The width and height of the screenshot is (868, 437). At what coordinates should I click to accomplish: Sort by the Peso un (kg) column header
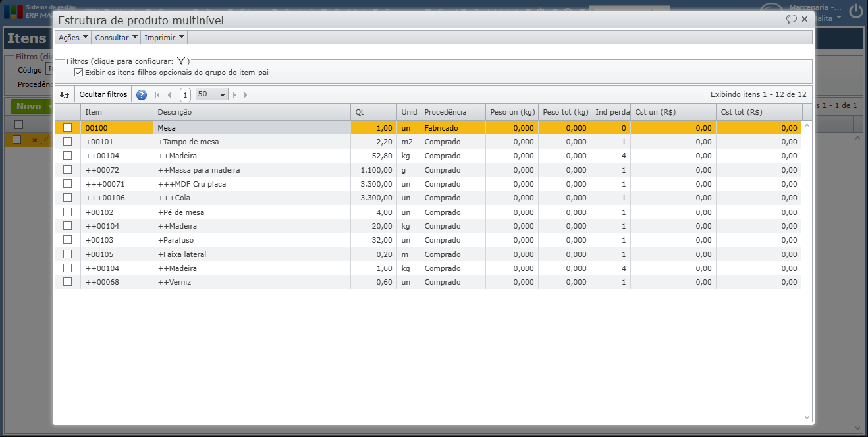click(512, 112)
